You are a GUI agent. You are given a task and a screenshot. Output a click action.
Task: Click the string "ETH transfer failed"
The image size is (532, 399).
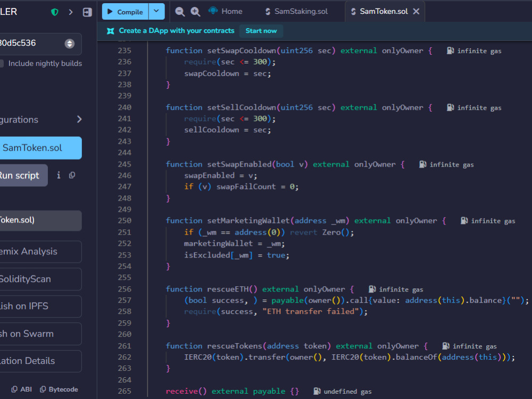coord(311,311)
